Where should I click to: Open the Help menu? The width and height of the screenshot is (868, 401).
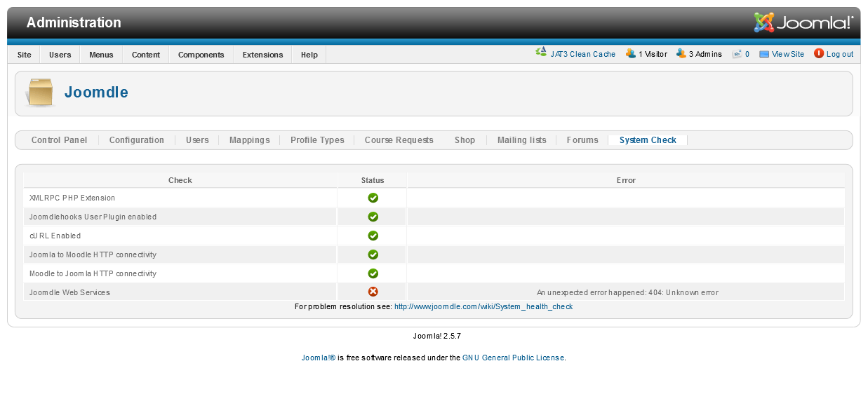309,55
